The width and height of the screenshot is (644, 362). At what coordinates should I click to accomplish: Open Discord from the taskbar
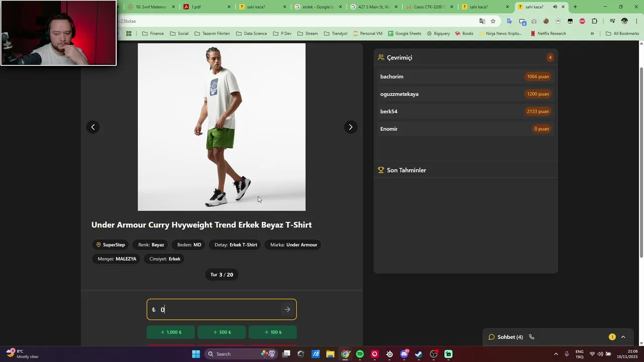click(x=404, y=354)
